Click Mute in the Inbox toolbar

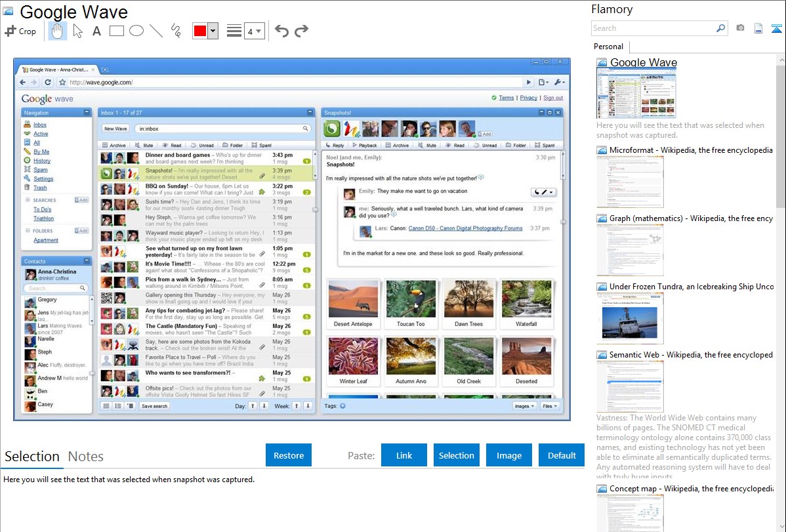(144, 146)
